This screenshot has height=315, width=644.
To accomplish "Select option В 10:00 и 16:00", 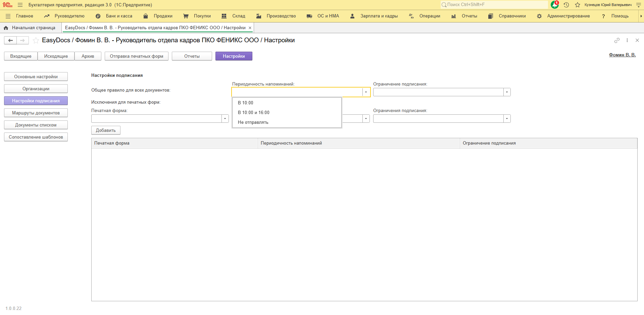I will pyautogui.click(x=253, y=113).
